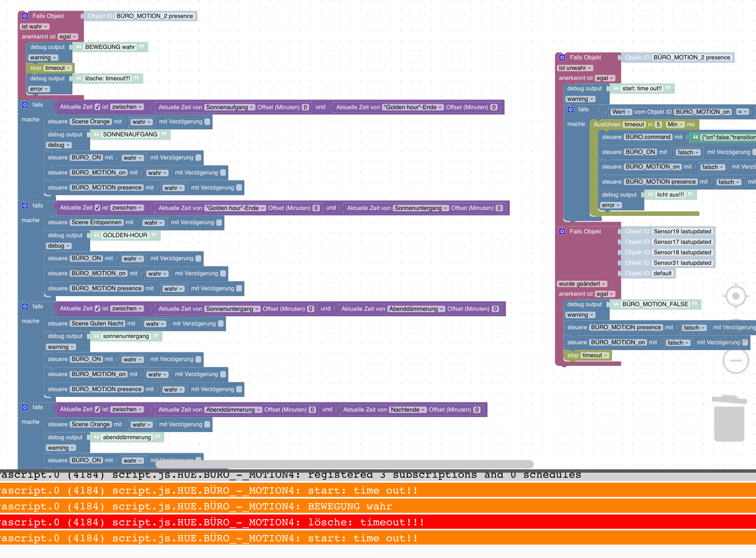Open the anerkannt ist egal dropdown in first block
Screen dimensions: 756x558
pos(68,36)
